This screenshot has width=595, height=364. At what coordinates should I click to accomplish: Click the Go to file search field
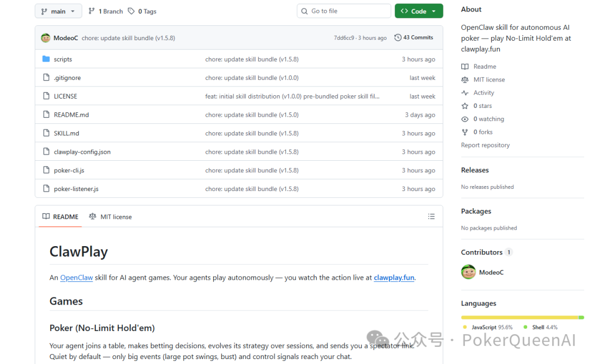coord(344,11)
